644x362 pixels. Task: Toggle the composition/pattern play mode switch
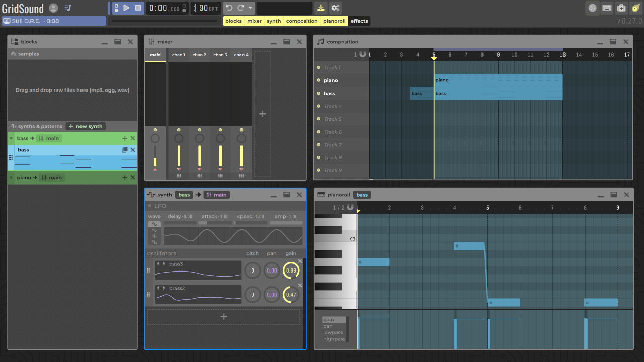[116, 8]
